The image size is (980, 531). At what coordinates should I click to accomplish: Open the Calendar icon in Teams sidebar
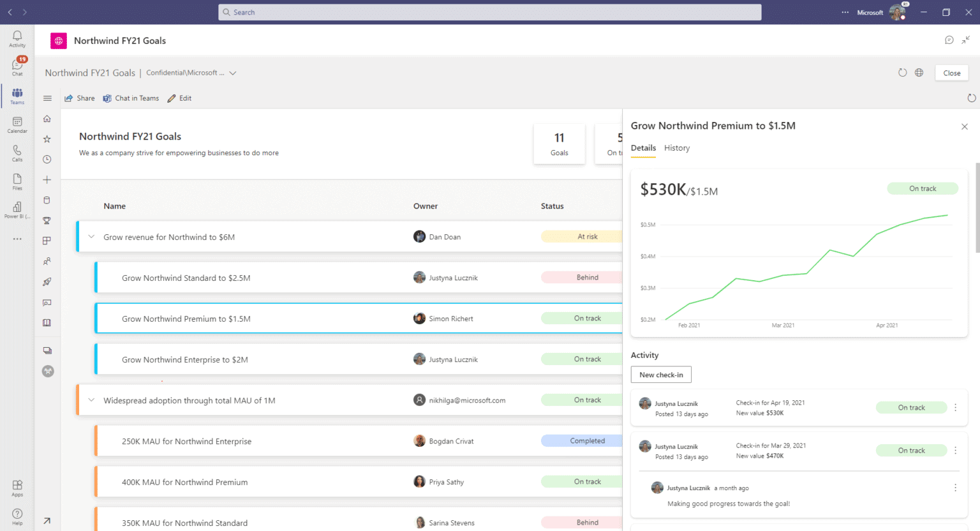(17, 125)
